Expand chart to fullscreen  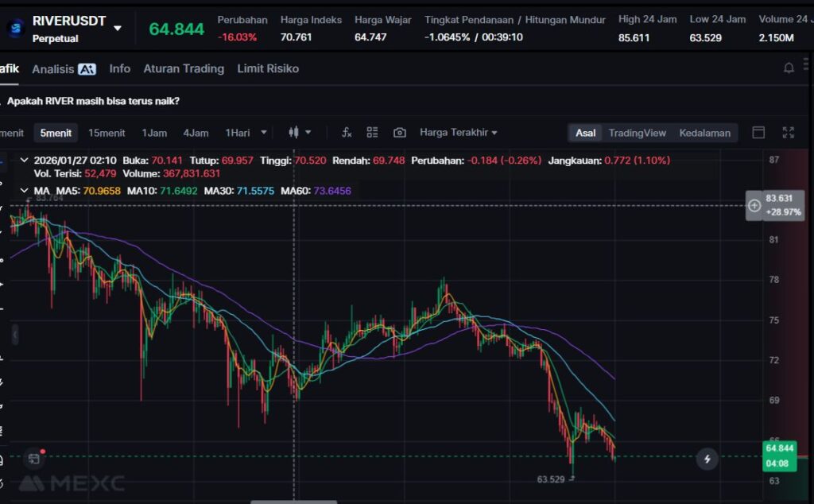point(789,133)
